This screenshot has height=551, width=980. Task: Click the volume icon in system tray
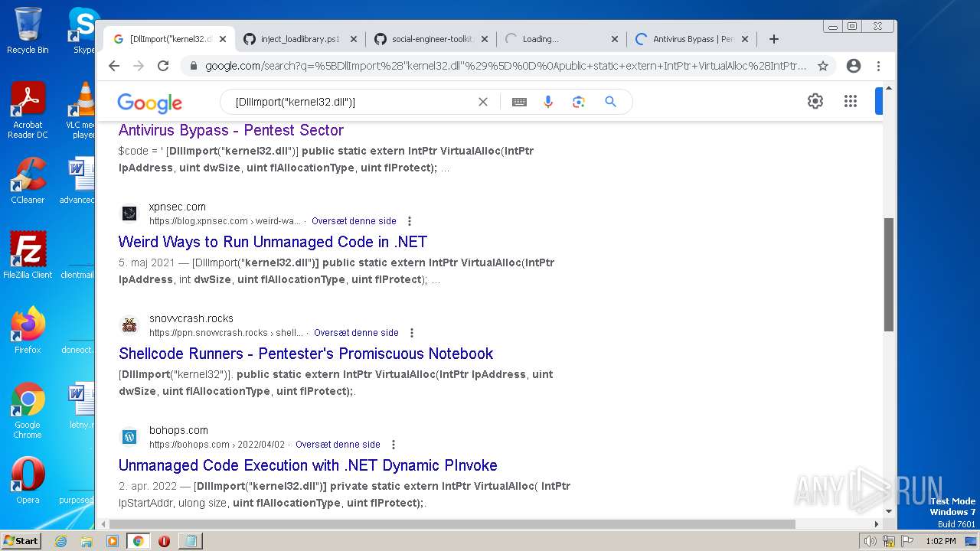(x=870, y=541)
